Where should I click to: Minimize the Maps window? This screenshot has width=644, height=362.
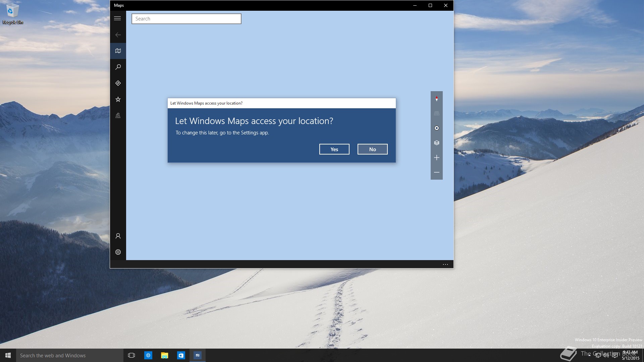pyautogui.click(x=415, y=5)
